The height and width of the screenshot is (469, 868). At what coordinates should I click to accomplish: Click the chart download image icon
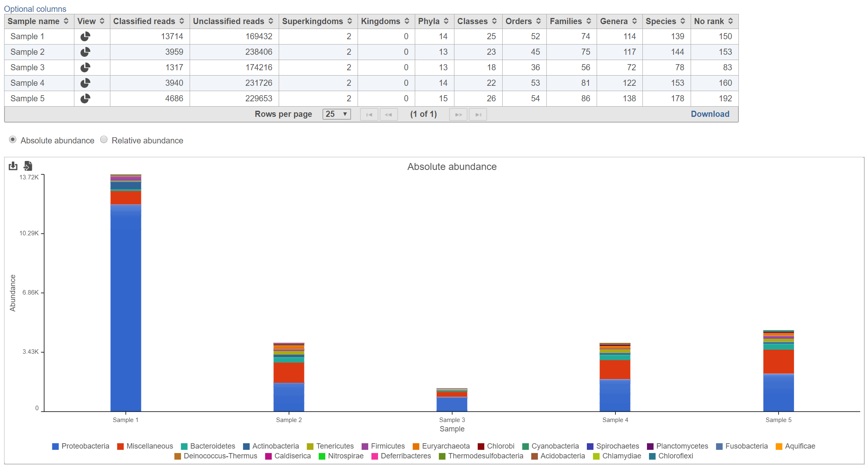point(13,166)
